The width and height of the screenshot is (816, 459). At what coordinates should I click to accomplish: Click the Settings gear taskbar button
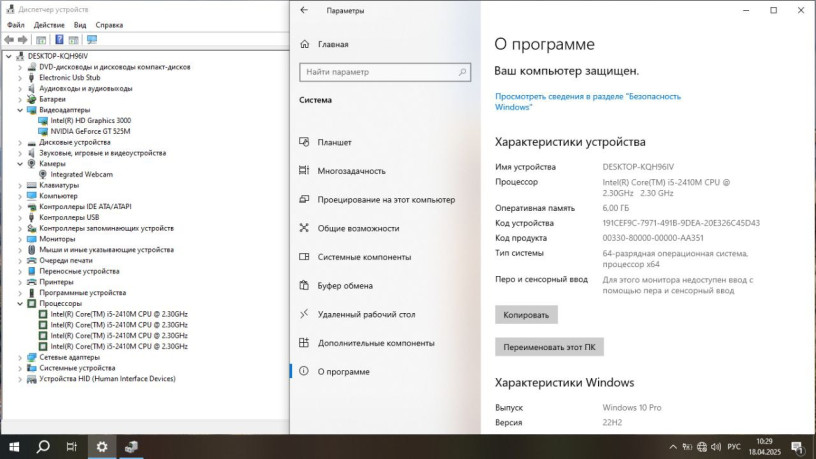(x=102, y=447)
